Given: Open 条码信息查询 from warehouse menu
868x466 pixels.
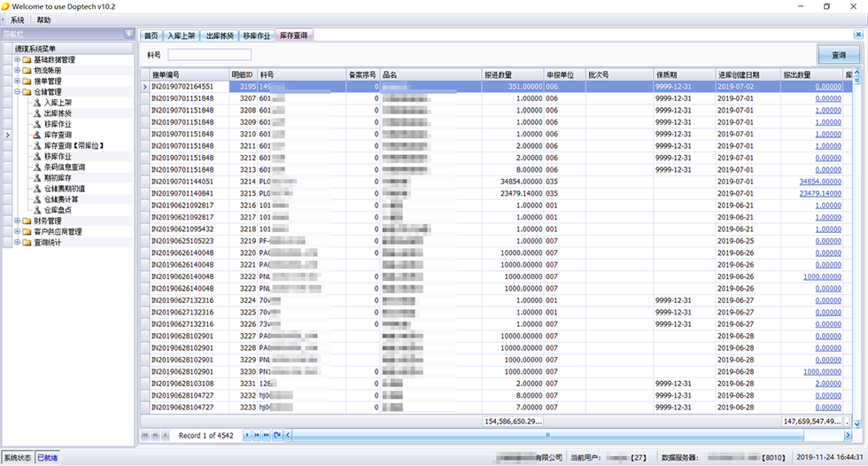Looking at the screenshot, I should coord(65,167).
